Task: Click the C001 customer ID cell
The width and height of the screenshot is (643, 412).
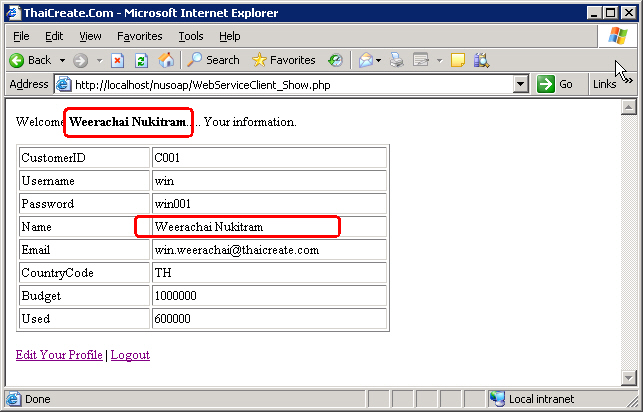Action: tap(269, 158)
